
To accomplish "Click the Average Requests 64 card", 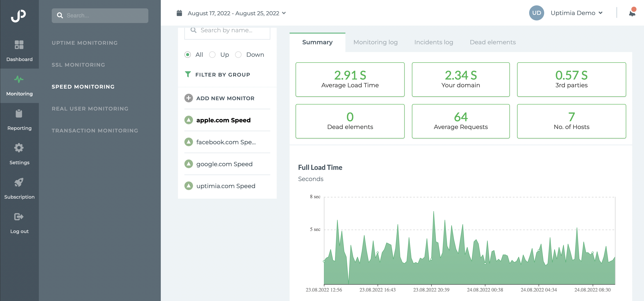I will (x=460, y=121).
